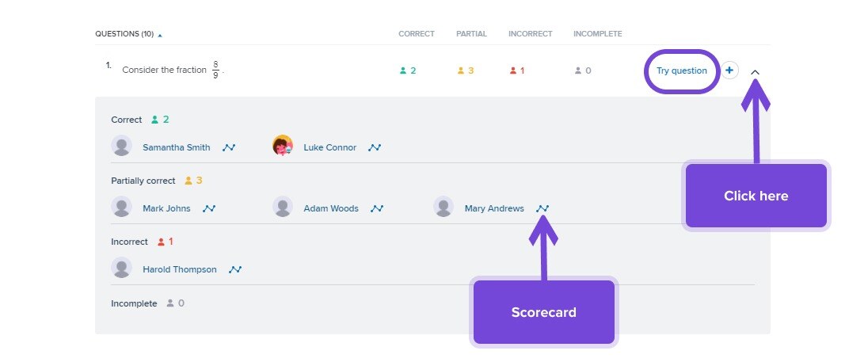
Task: Click the plus icon beside Try question
Action: [x=729, y=70]
